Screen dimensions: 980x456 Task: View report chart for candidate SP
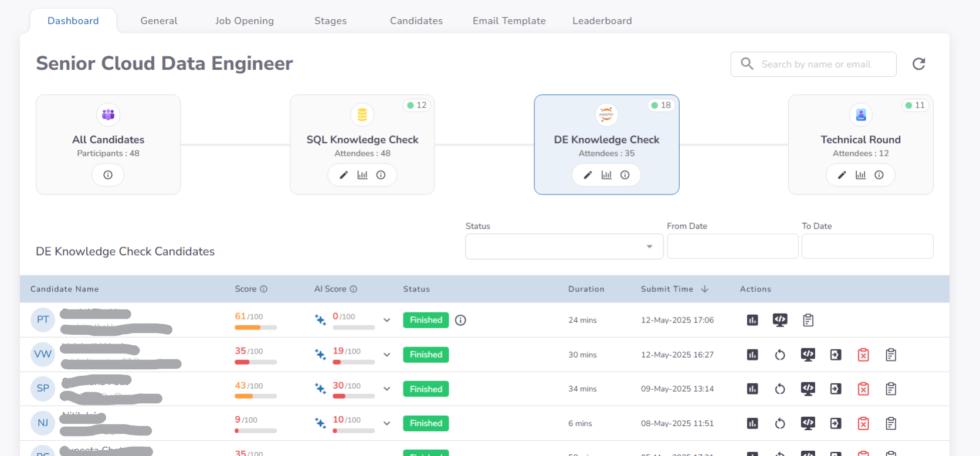[752, 389]
